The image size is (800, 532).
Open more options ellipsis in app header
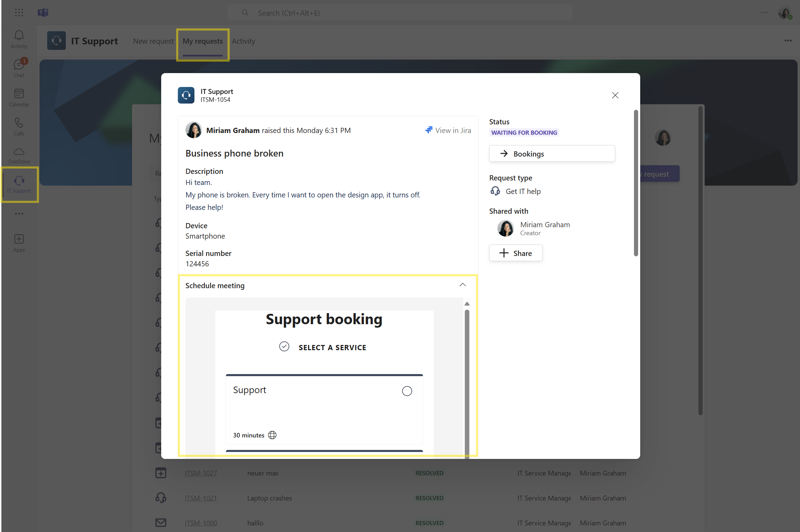click(x=788, y=41)
